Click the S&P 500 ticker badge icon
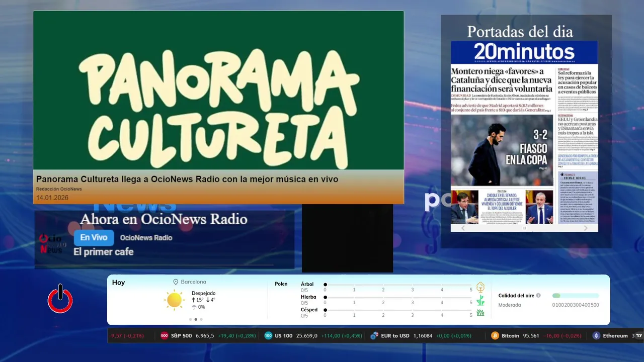Screen dimensions: 644x362 164,336
